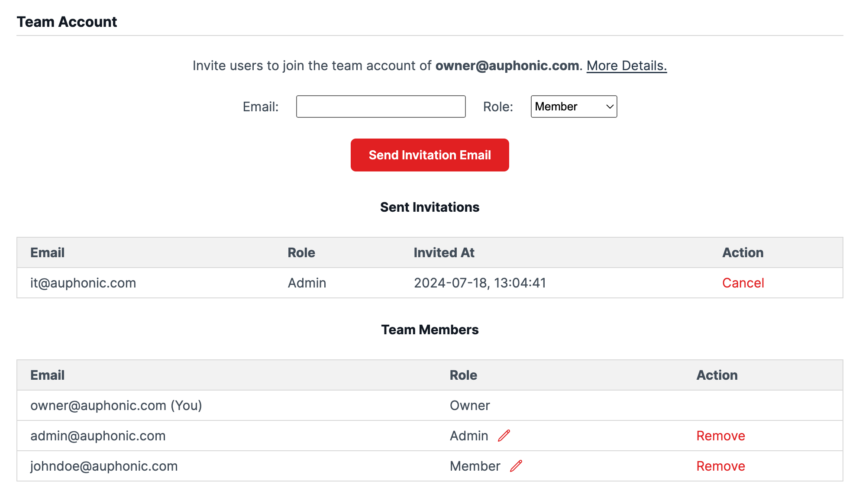This screenshot has height=504, width=859.
Task: Select Role header in Team Members table
Action: [x=463, y=375]
